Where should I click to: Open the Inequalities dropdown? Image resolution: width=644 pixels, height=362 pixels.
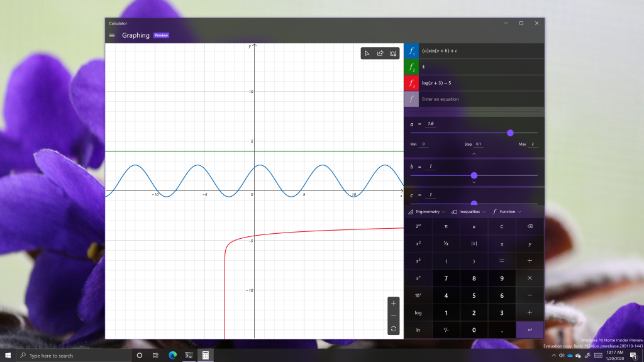pyautogui.click(x=468, y=212)
